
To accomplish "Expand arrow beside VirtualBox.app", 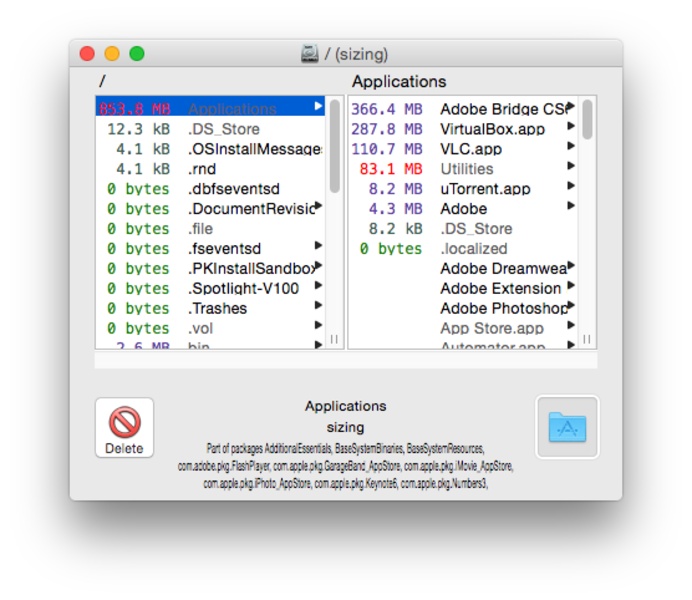I will [x=571, y=126].
